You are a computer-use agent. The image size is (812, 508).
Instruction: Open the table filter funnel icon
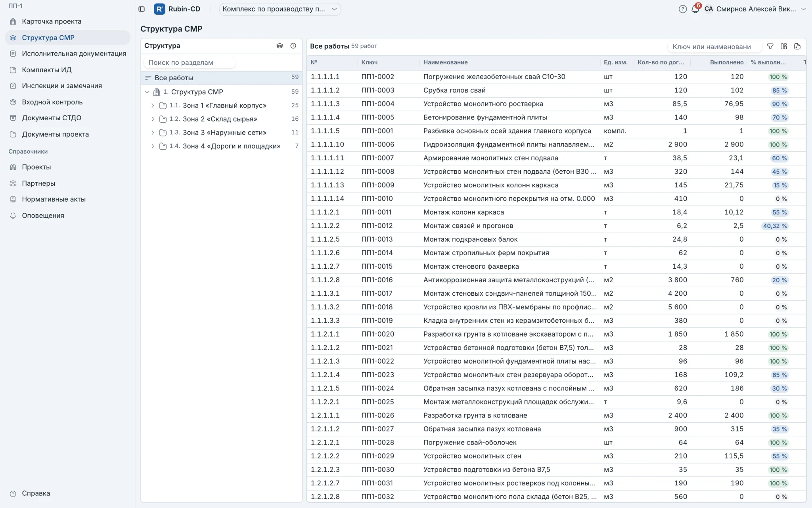770,46
